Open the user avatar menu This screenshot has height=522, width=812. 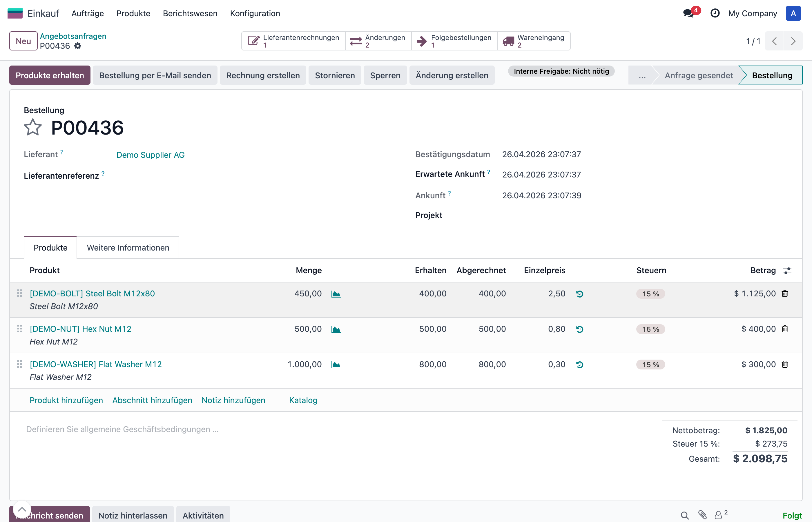(793, 13)
